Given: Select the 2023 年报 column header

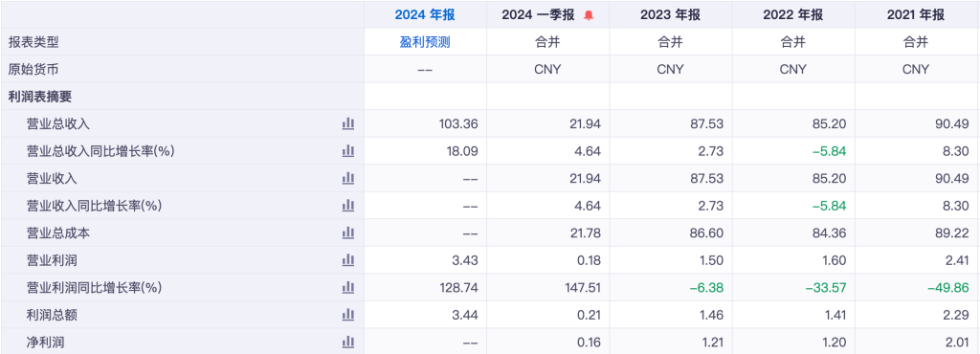Looking at the screenshot, I should 670,15.
